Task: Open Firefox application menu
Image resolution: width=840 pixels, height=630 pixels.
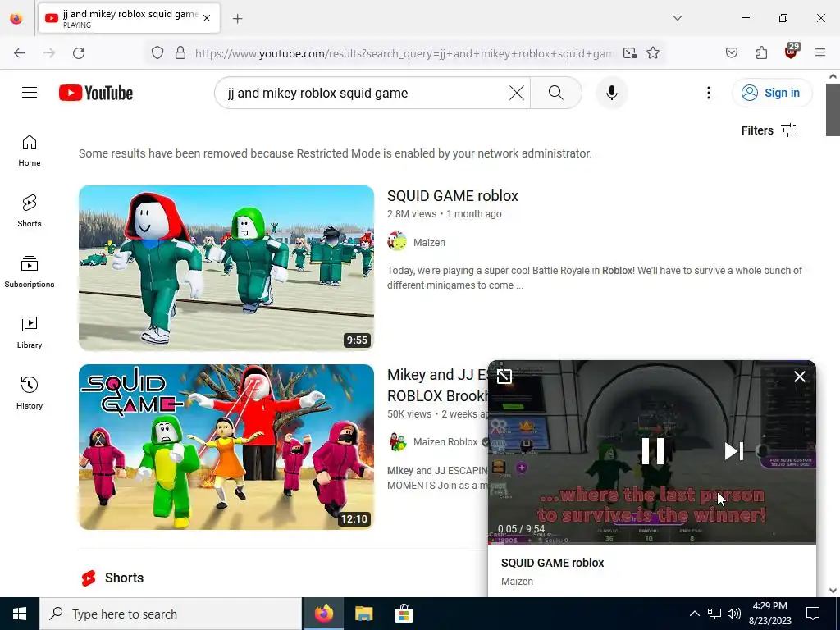Action: [820, 53]
